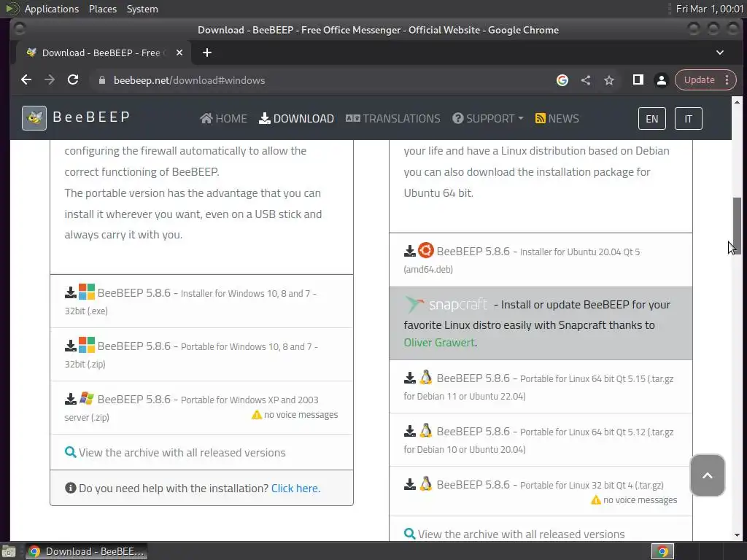Click the Tux penguin icon on the Qt 5.12 row
The image size is (747, 560).
426,430
